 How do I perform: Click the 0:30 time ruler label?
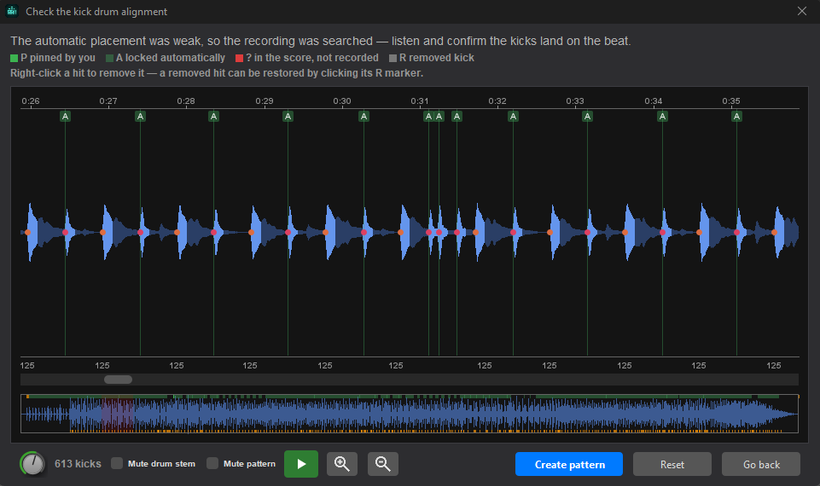tap(342, 101)
